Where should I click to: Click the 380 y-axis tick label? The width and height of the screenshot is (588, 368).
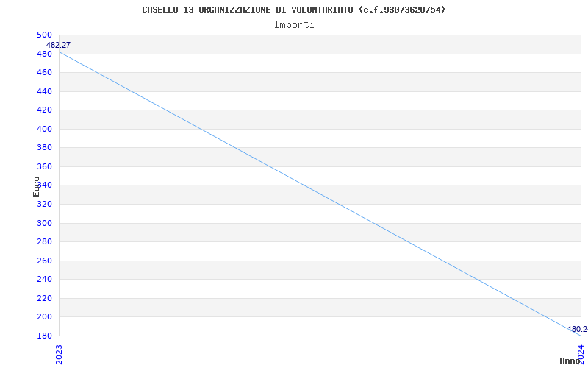pos(44,148)
